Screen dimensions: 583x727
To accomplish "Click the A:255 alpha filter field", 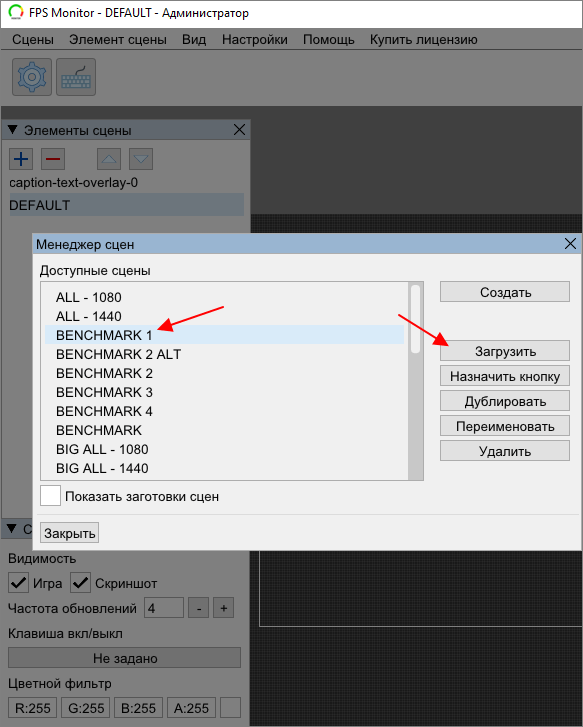I will pos(191,708).
